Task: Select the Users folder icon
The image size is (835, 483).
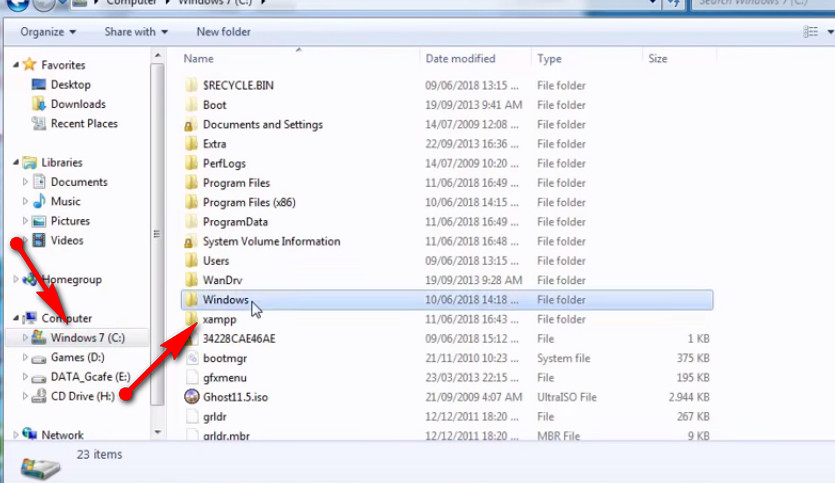Action: tap(191, 261)
